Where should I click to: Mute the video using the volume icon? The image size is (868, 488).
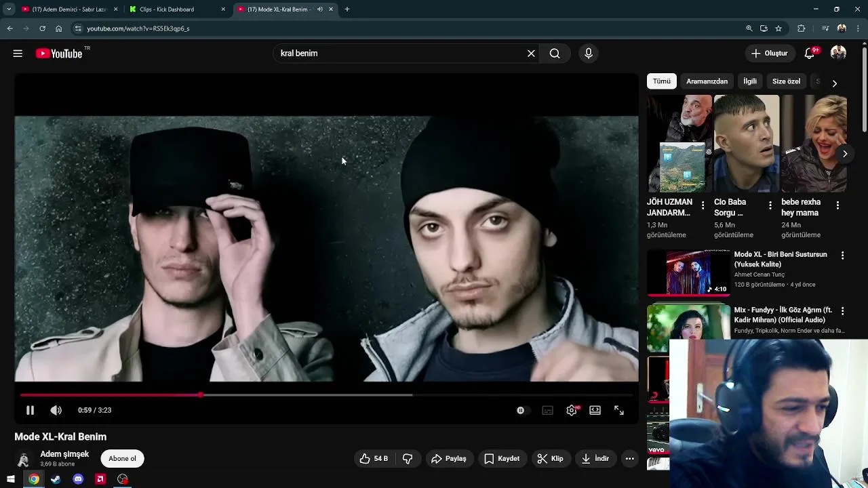click(x=56, y=410)
